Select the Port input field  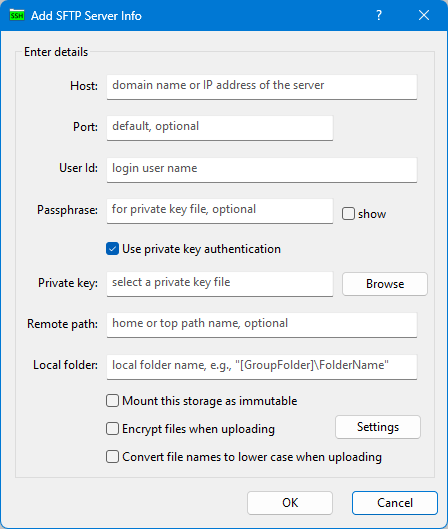[x=220, y=128]
